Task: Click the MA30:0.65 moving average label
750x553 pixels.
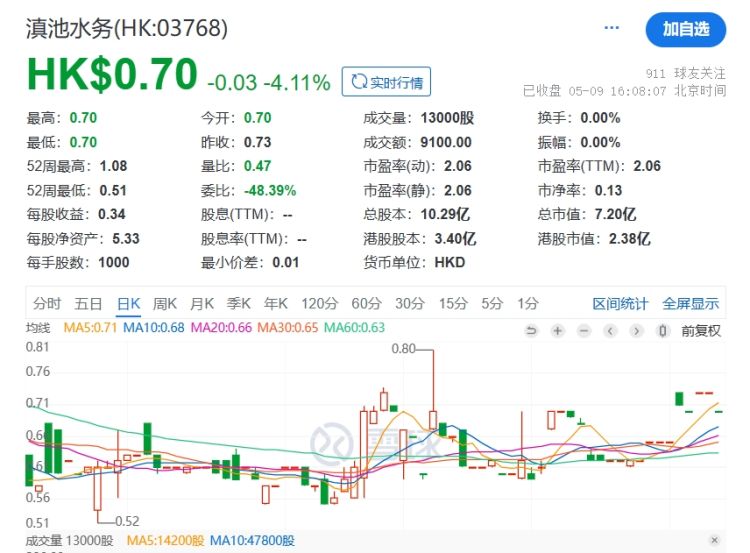Action: tap(287, 328)
